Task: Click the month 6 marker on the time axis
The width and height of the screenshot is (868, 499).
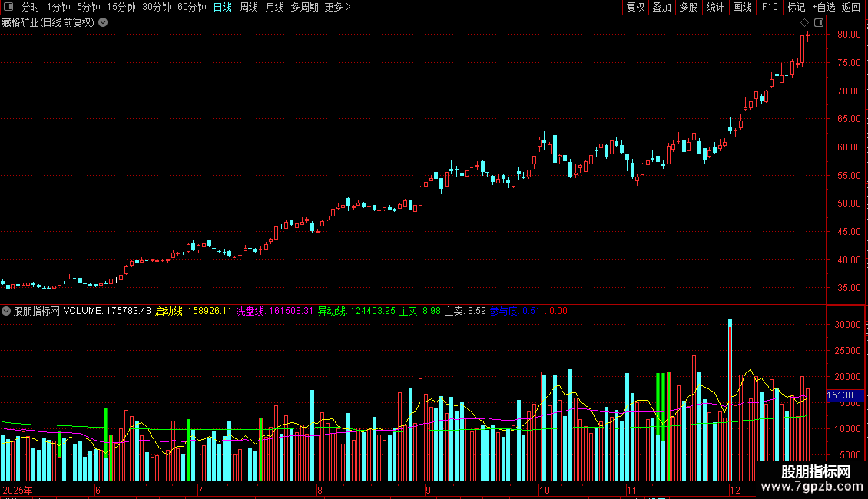Action: tap(98, 490)
